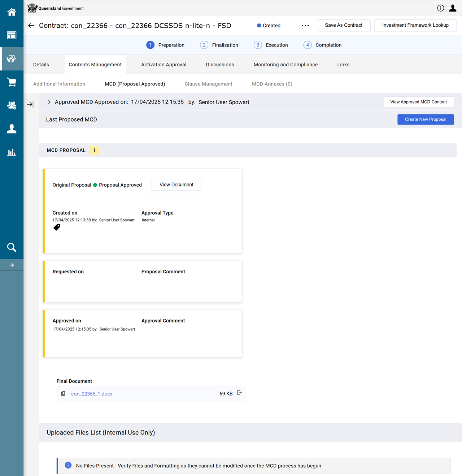Select the Finalisation step 2 in progress bar
462x476 pixels.
219,45
